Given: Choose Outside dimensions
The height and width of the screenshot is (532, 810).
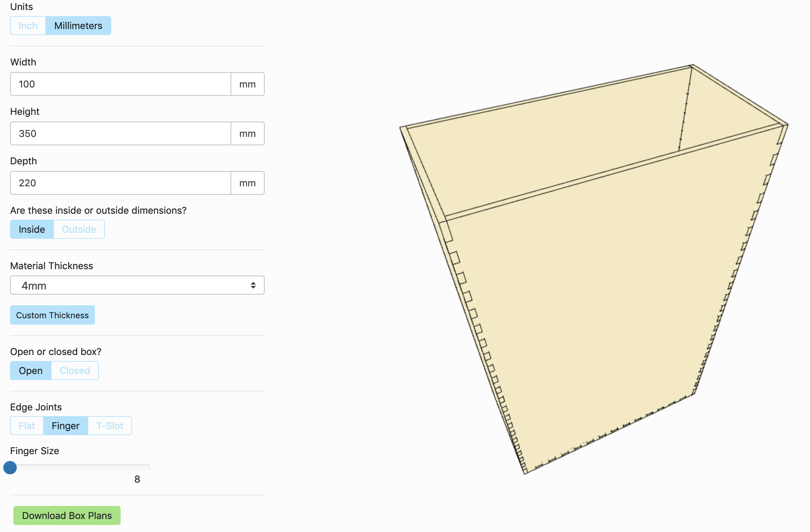Looking at the screenshot, I should [79, 229].
